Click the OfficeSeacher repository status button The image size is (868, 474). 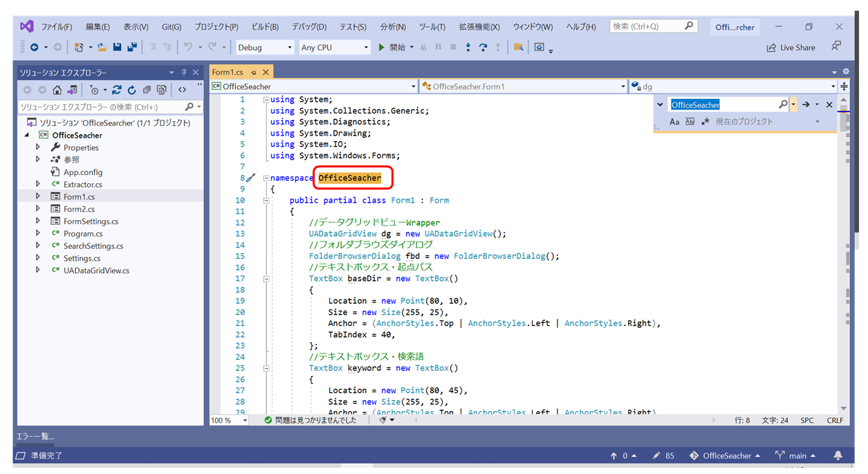(725, 456)
